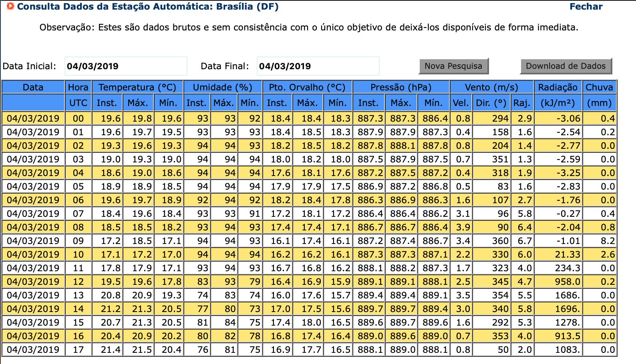Close the window via Fechar link
This screenshot has height=364, width=636.
(x=586, y=7)
